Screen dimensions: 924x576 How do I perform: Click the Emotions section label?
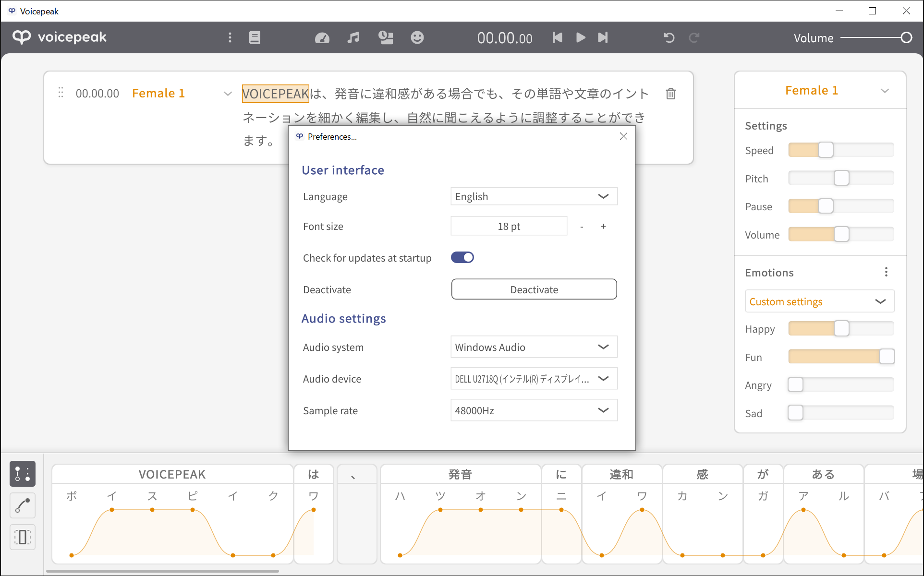769,273
